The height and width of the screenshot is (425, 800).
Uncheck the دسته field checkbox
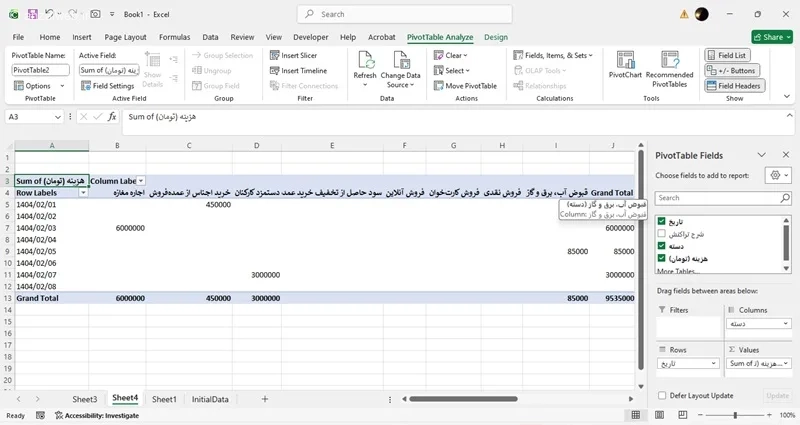pyautogui.click(x=662, y=246)
